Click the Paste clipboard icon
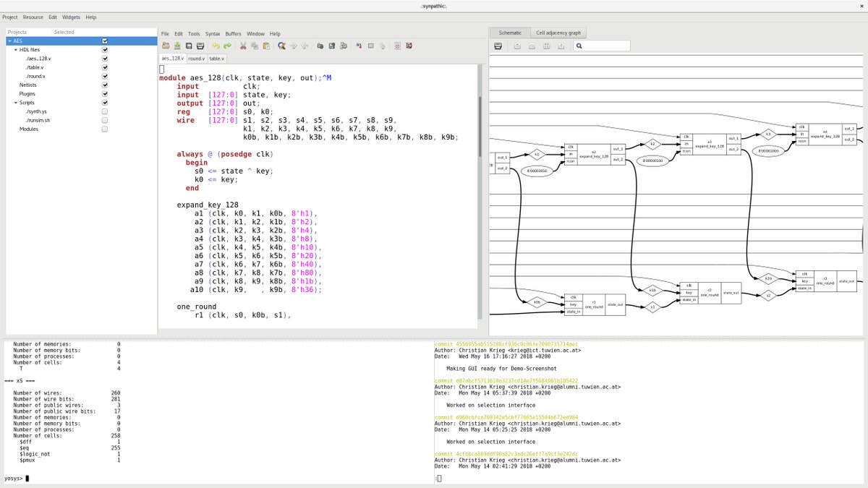 266,46
